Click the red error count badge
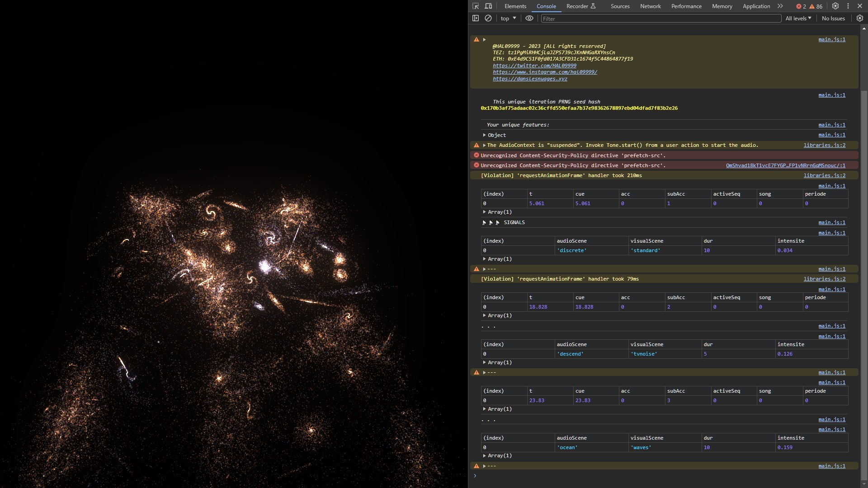 801,6
